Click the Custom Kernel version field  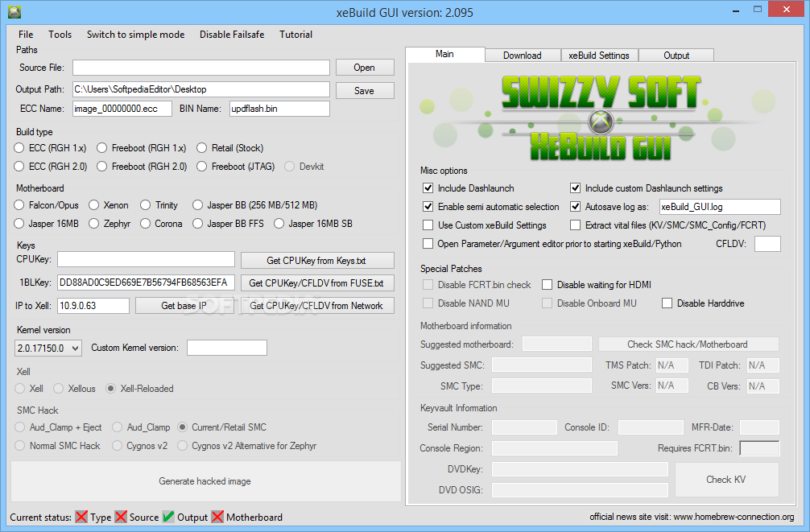click(227, 348)
